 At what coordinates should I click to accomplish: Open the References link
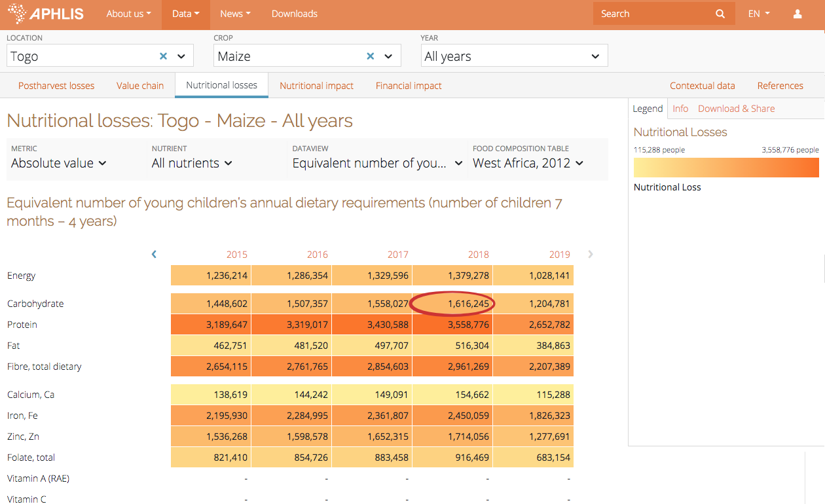(780, 86)
